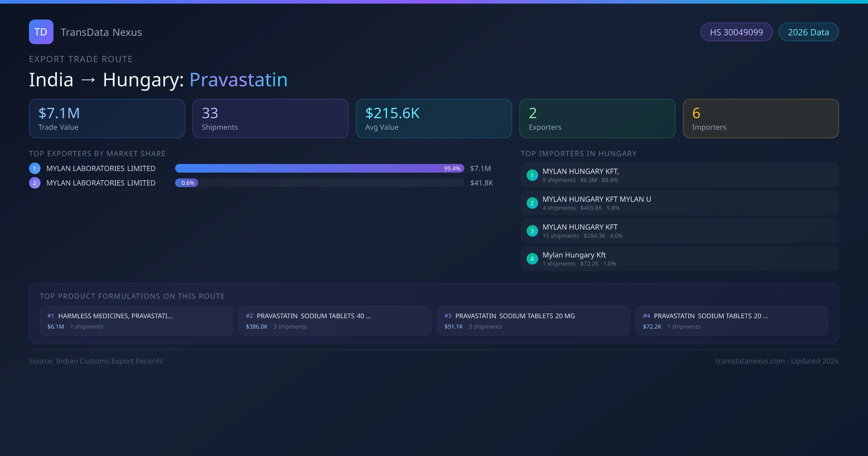Expand the #1 HARMLESS MEDICINES product card

click(136, 321)
